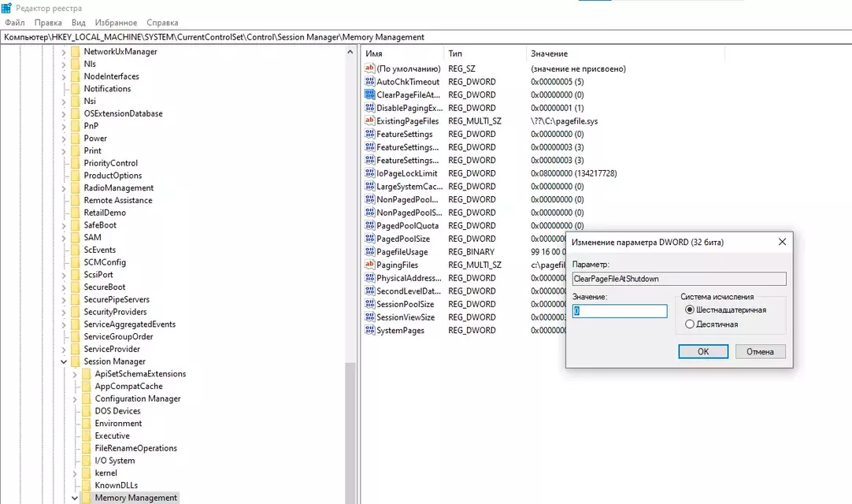This screenshot has width=852, height=504.
Task: Select the I/O System tree item
Action: [115, 461]
